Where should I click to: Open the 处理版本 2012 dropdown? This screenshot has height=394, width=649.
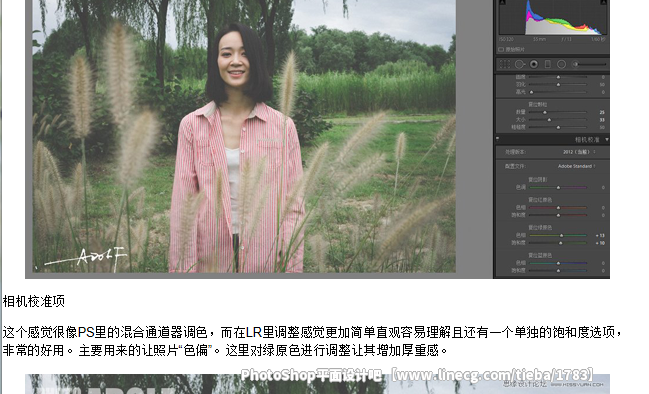click(579, 152)
